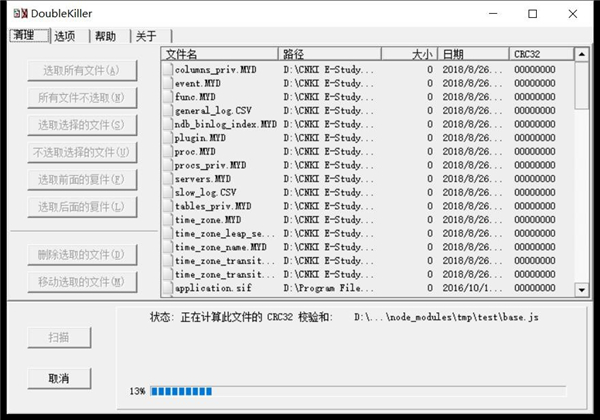Click the 选取后面的复件(L) button
The width and height of the screenshot is (600, 420).
coord(82,207)
